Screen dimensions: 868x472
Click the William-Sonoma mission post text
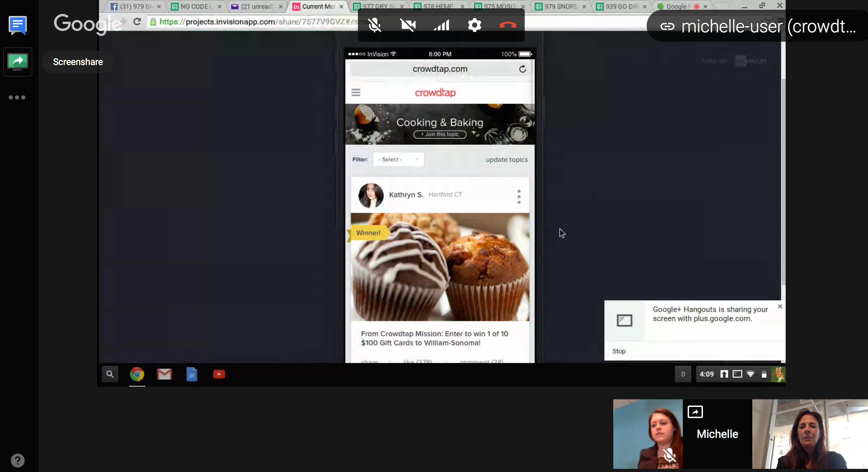434,338
